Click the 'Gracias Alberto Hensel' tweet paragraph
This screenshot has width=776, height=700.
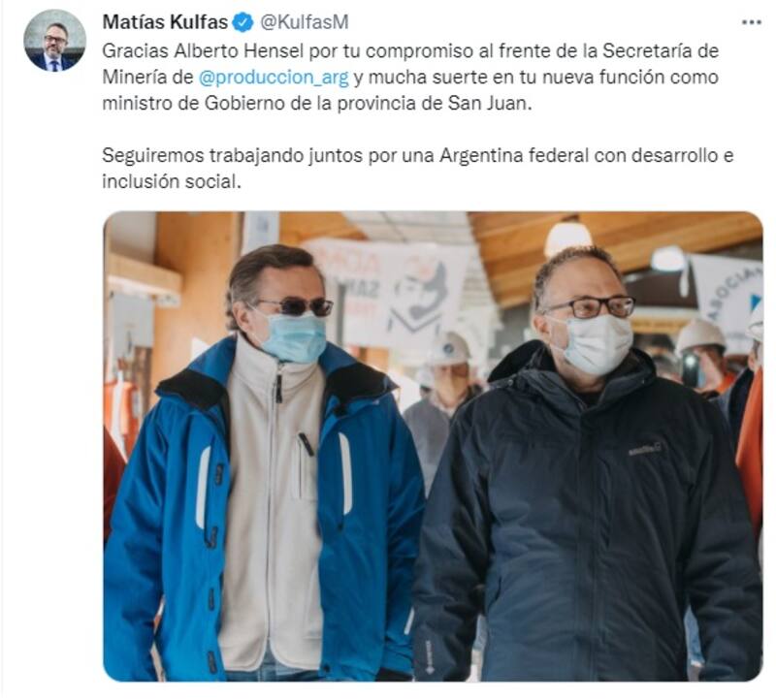(410, 78)
